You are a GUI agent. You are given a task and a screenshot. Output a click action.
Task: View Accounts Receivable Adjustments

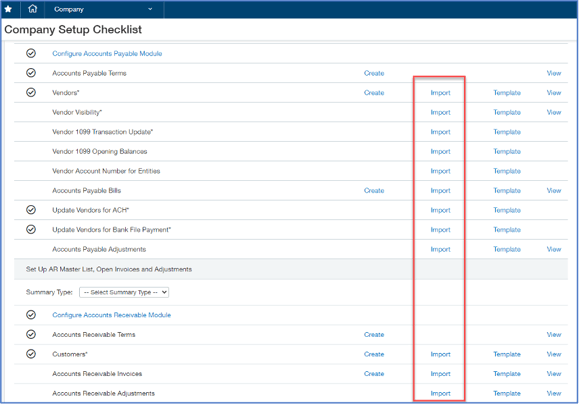point(554,393)
